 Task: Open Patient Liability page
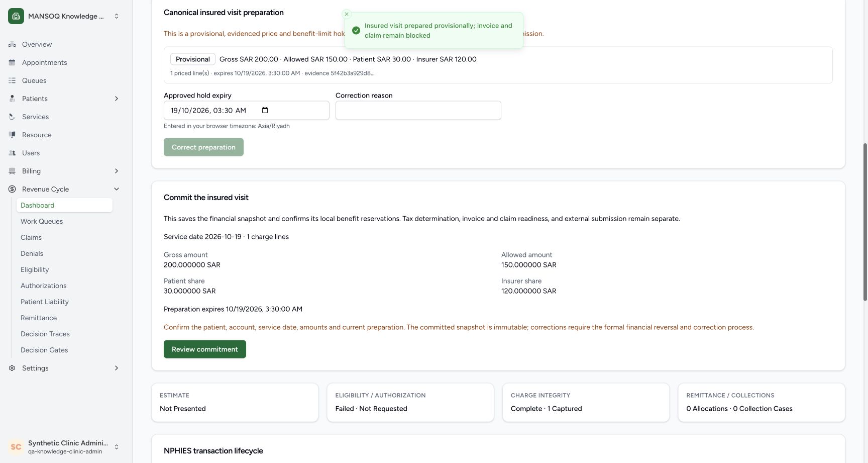64,302
